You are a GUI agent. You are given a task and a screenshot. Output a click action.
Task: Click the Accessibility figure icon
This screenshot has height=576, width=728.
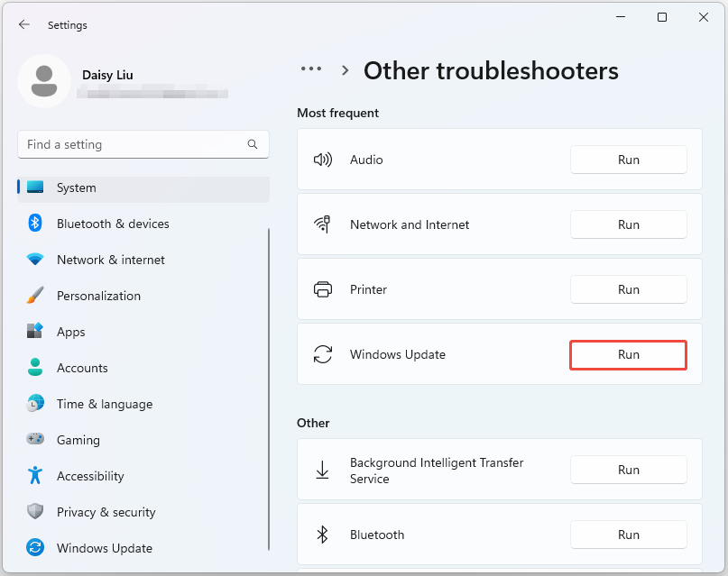point(35,476)
